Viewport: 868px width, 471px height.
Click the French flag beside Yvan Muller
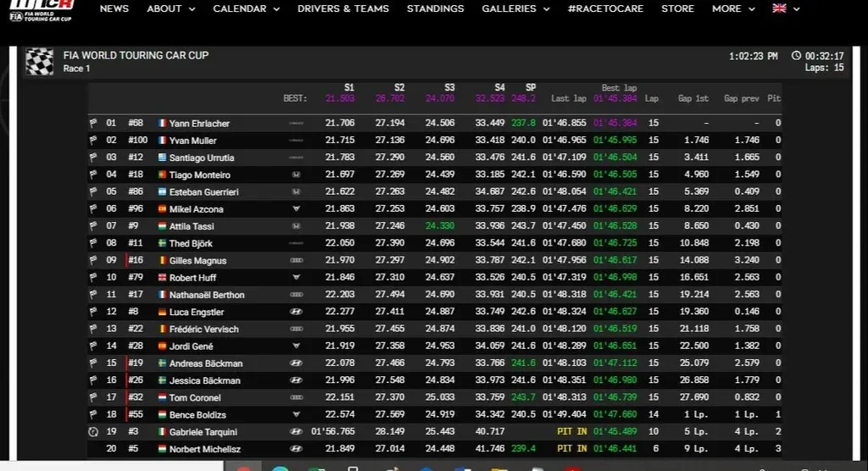tap(163, 141)
